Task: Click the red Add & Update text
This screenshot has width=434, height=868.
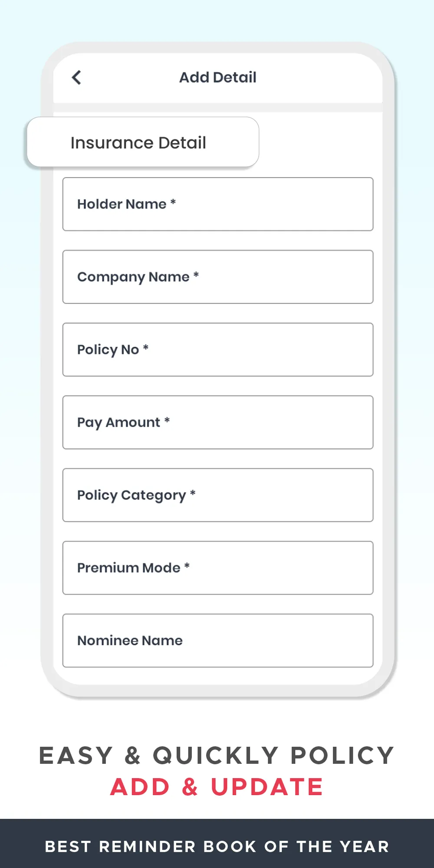Action: 217,787
